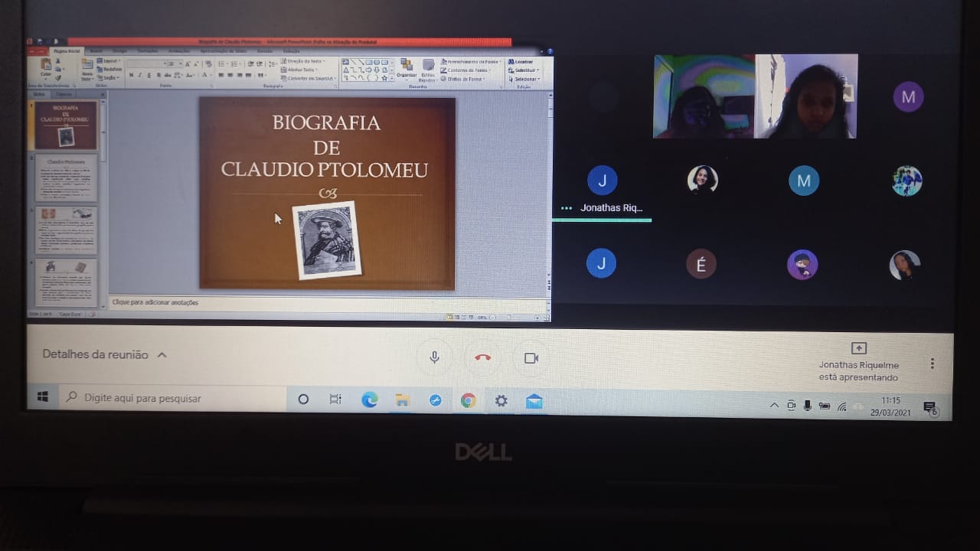Select the lower blue J participant avatar

(x=601, y=264)
